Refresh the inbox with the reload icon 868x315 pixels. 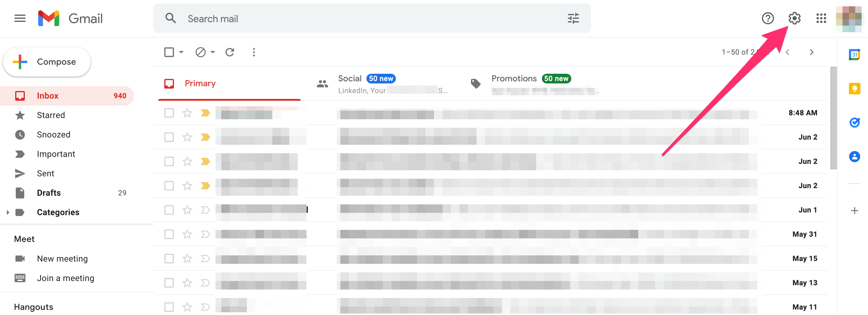[x=230, y=52]
